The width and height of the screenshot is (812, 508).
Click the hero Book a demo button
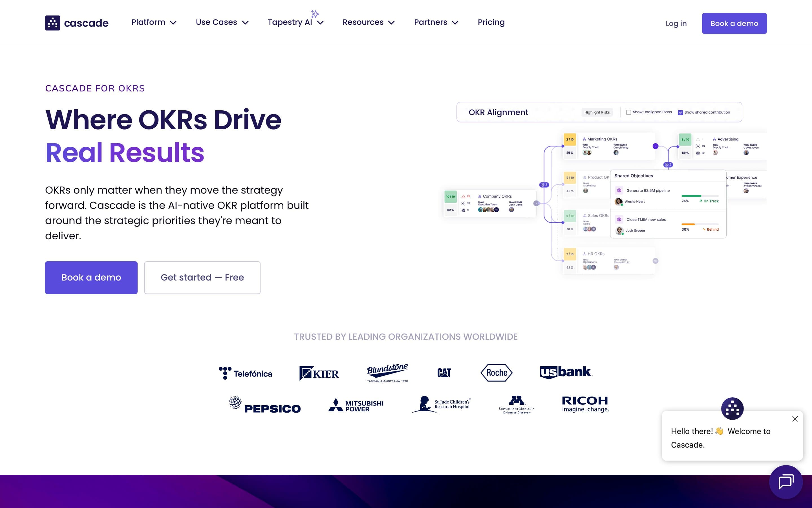(91, 277)
